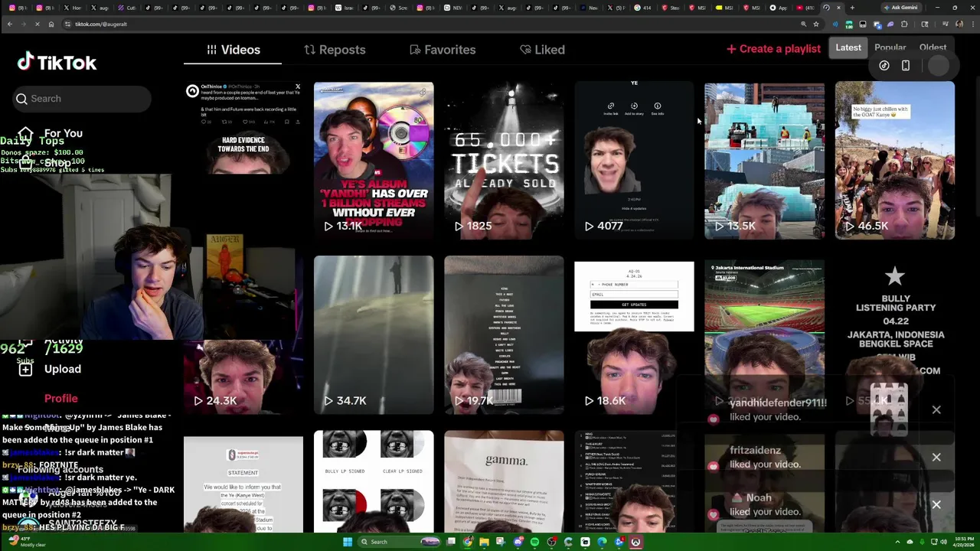Open Chrome from the taskbar
The image size is (980, 551).
point(467,542)
